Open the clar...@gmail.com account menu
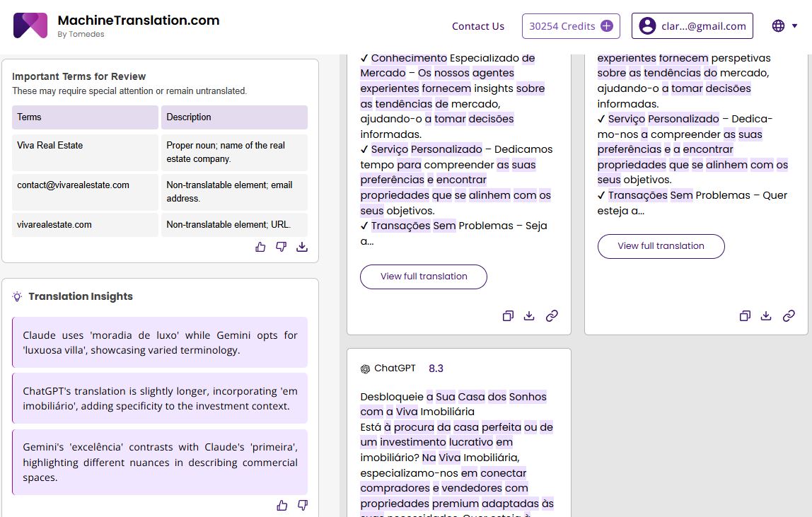Image resolution: width=812 pixels, height=517 pixels. 692,26
